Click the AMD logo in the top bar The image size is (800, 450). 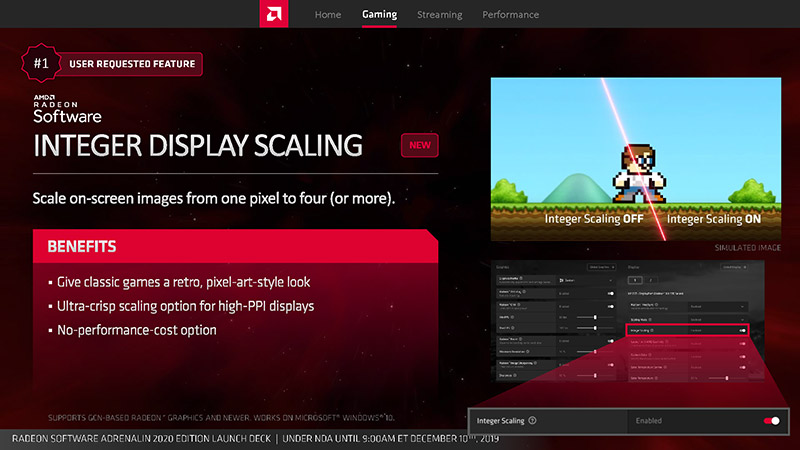coord(273,14)
